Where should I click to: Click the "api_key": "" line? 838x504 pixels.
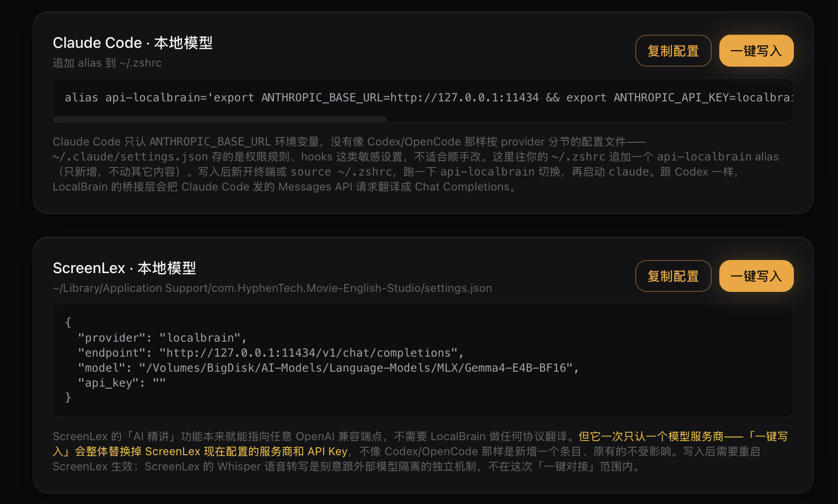tap(122, 383)
